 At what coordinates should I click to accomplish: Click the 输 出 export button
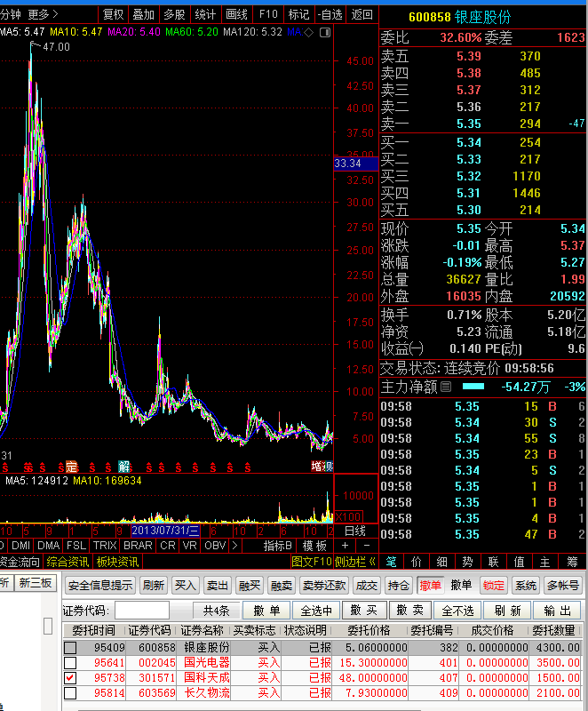tap(558, 611)
